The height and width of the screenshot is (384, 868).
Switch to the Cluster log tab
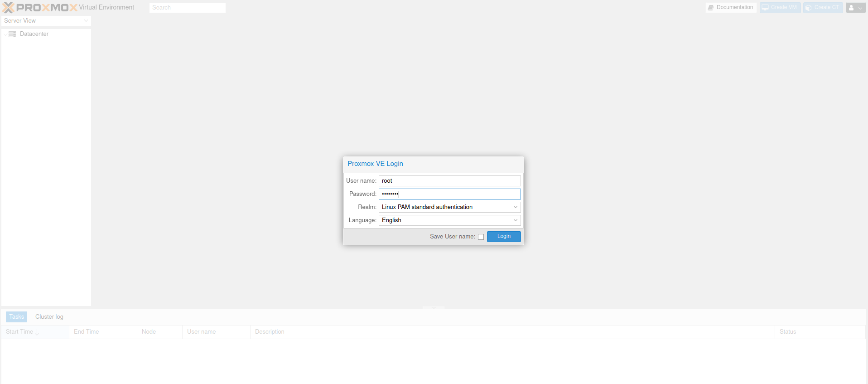click(49, 317)
